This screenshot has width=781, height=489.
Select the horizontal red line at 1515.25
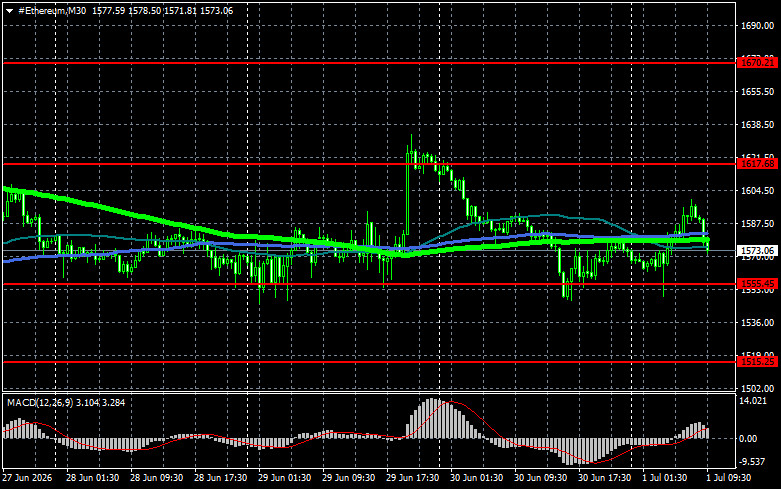369,362
